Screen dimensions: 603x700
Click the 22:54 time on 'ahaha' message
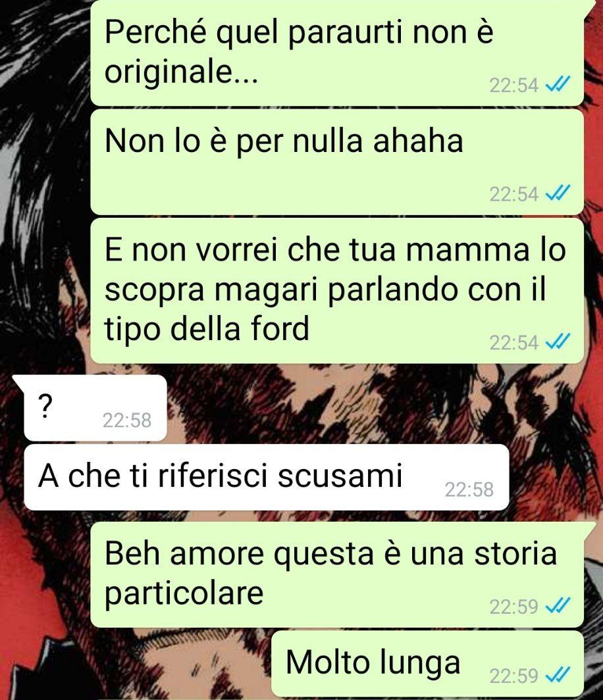tap(513, 194)
